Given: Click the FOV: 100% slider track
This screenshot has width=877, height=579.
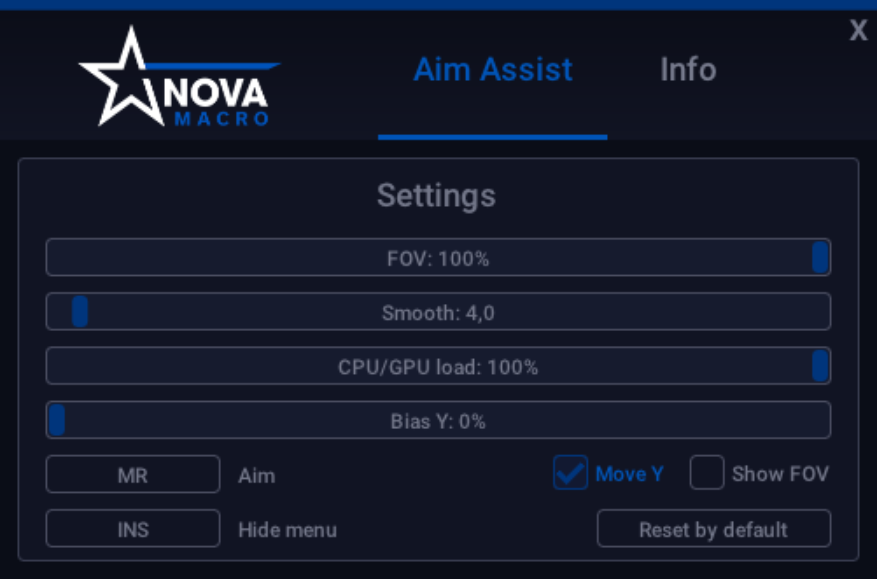Looking at the screenshot, I should pos(438,257).
